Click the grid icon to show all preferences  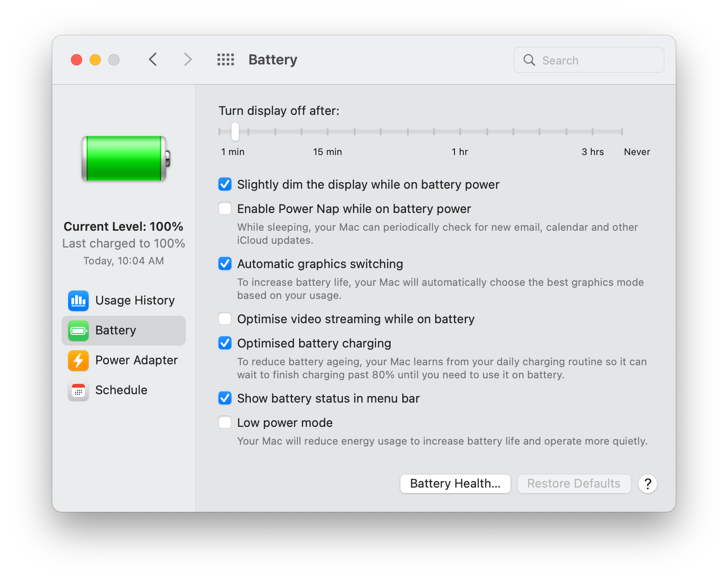[x=225, y=59]
